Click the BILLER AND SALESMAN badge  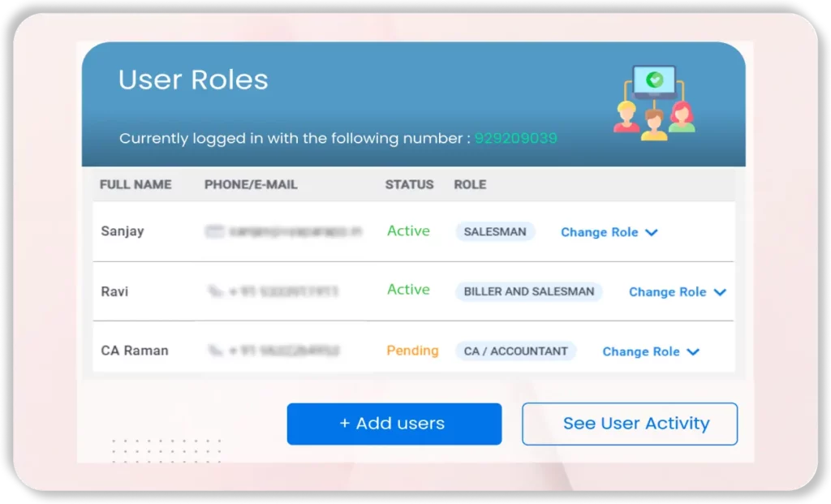528,291
